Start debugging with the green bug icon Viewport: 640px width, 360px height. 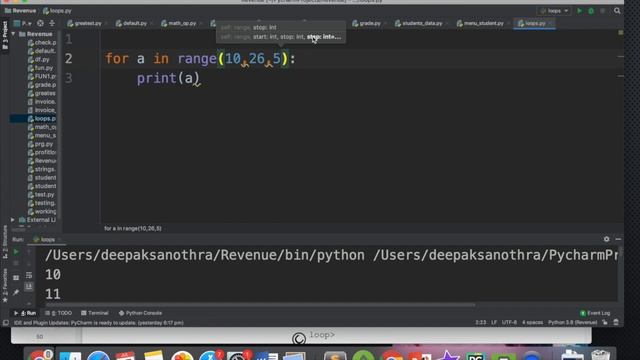591,11
